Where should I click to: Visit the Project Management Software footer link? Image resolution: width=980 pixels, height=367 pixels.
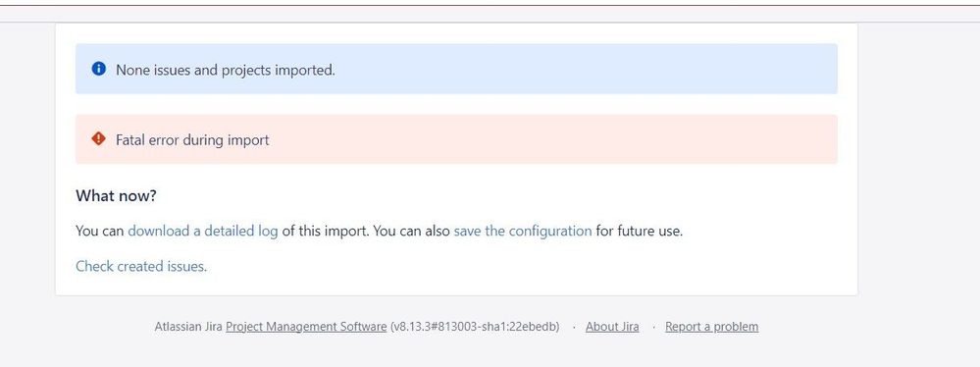[306, 327]
